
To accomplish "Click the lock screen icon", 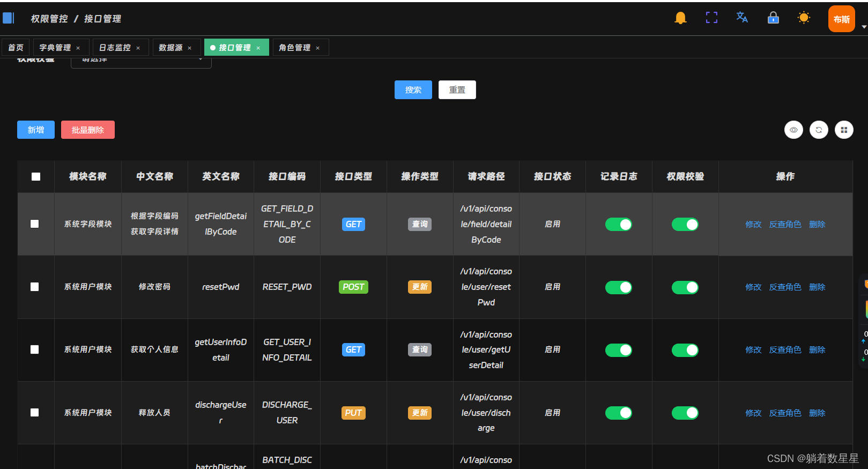I will coord(773,18).
